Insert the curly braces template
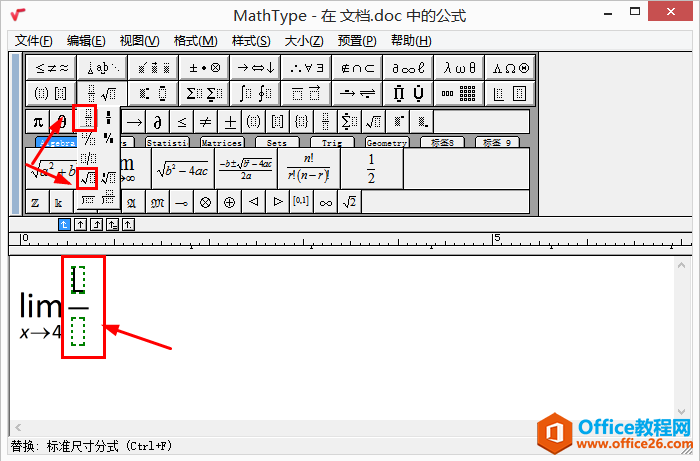700x461 pixels. [302, 121]
